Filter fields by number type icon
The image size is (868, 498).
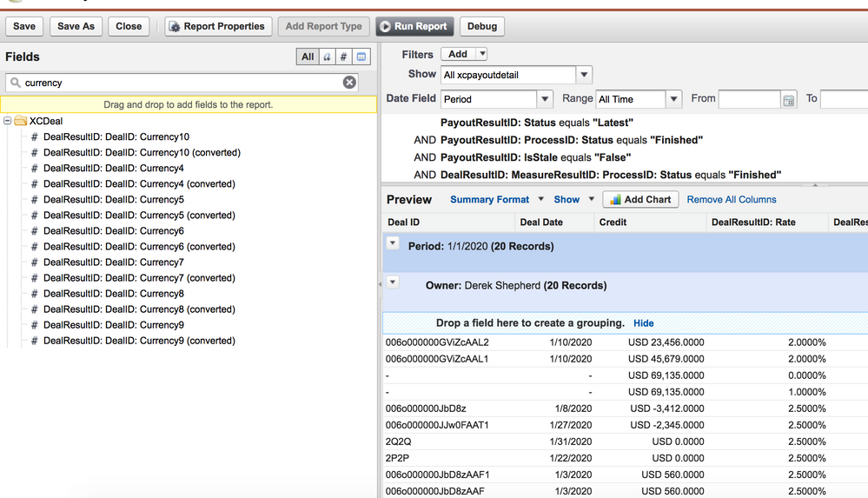[x=344, y=56]
